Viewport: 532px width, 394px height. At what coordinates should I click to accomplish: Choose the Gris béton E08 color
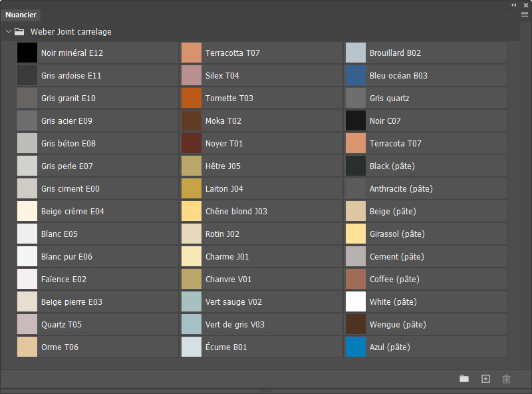[x=27, y=143]
